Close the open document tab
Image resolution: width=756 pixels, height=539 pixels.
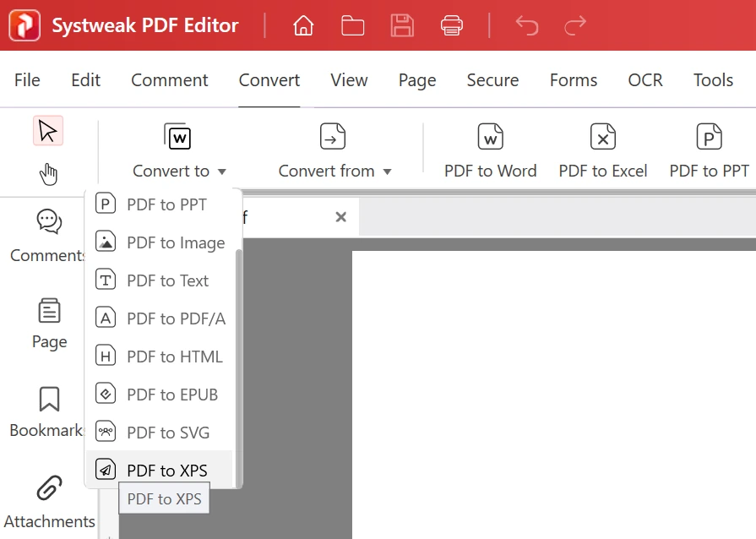340,217
